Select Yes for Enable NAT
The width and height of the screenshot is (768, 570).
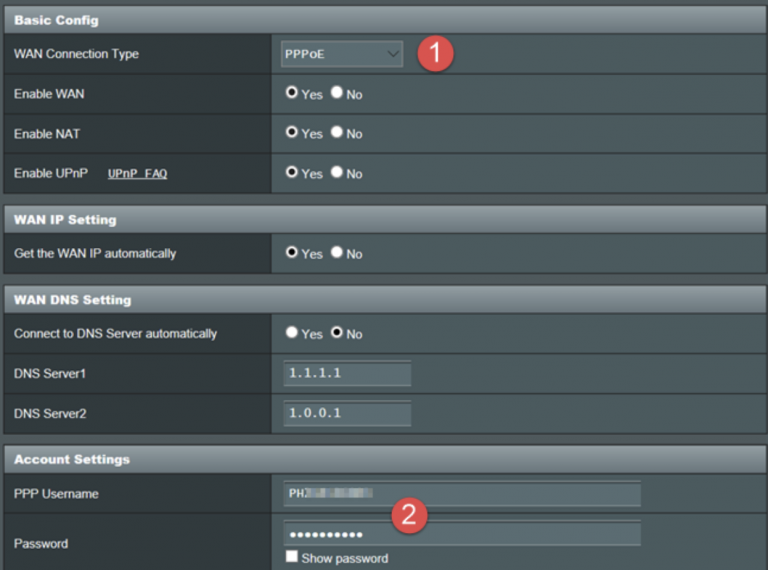click(x=291, y=132)
